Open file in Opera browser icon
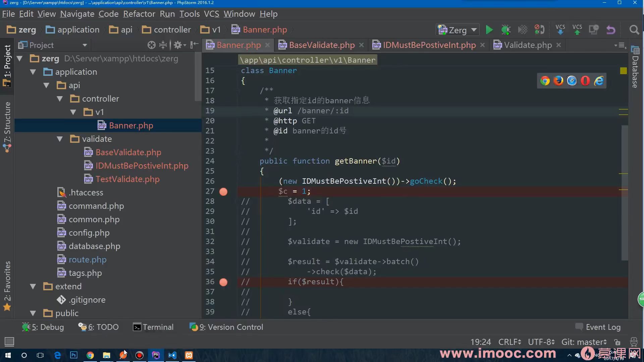644x362 pixels. tap(585, 81)
